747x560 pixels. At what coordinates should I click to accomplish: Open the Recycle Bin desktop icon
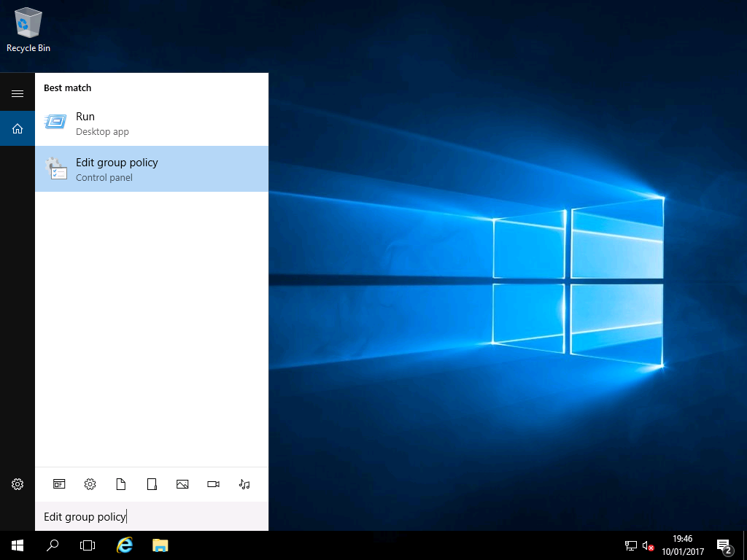[28, 29]
